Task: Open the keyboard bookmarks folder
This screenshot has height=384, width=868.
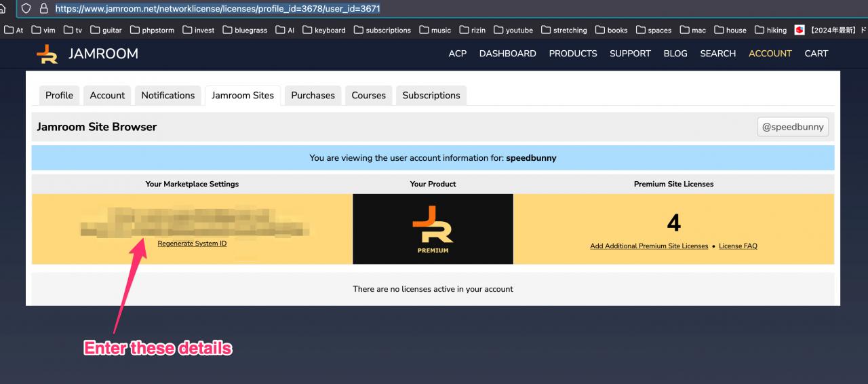Action: (x=324, y=30)
